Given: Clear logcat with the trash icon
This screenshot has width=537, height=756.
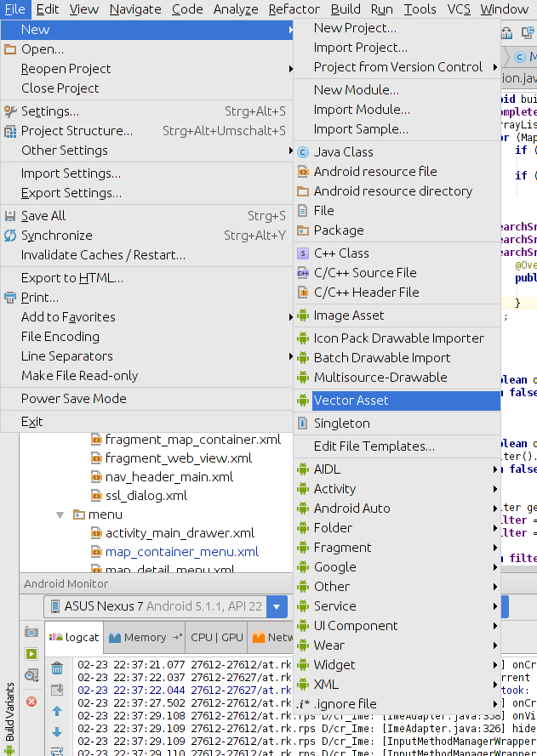Looking at the screenshot, I should (x=57, y=668).
